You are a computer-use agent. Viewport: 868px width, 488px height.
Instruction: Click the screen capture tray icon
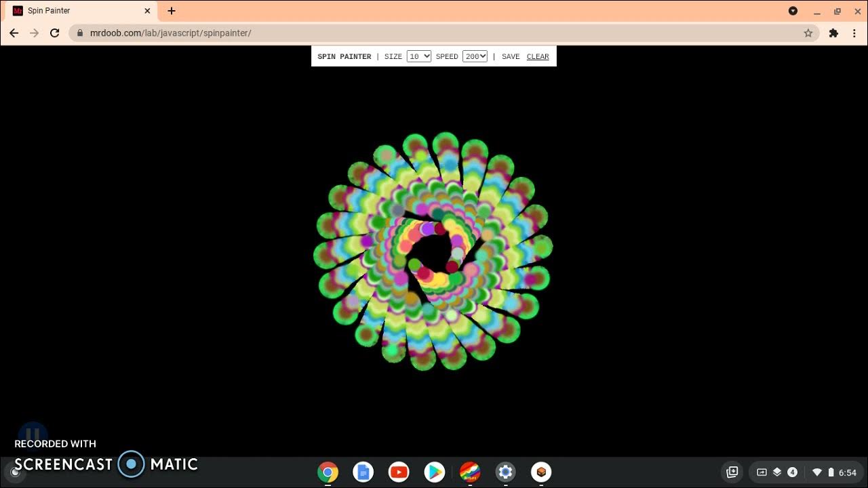[x=732, y=472]
